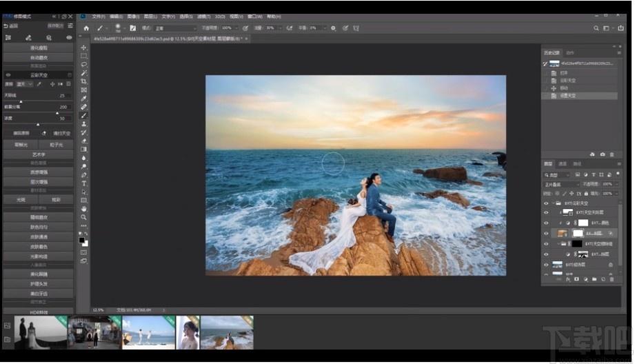The width and height of the screenshot is (635, 364).
Task: Click the first wide button in plugin panel
Action: (x=39, y=48)
